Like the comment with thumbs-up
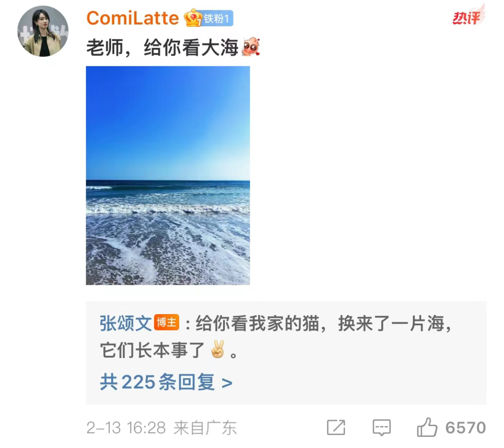 point(427,427)
